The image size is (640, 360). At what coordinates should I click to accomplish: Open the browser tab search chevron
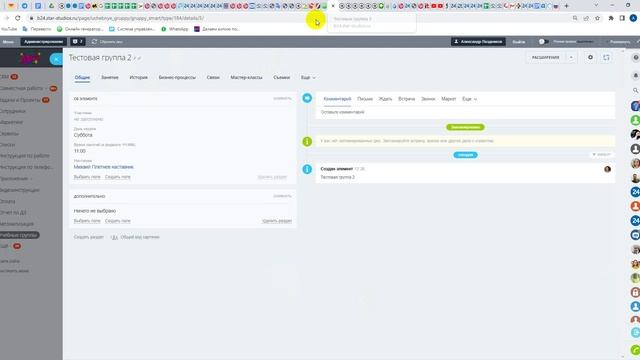point(596,6)
